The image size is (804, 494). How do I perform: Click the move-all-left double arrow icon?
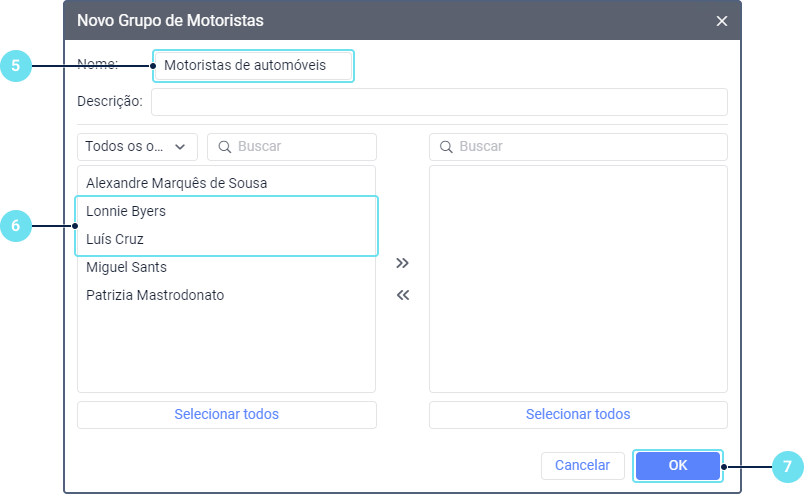(x=402, y=295)
